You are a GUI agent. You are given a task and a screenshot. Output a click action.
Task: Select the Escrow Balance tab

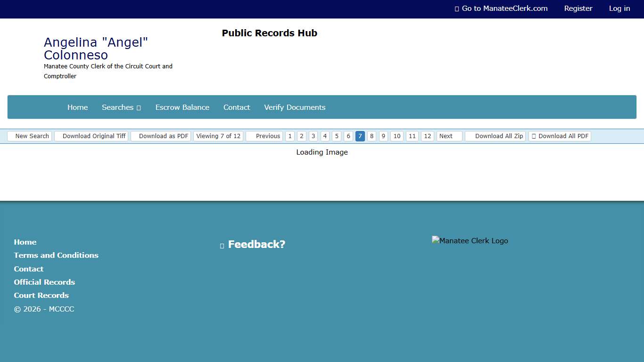coord(182,107)
